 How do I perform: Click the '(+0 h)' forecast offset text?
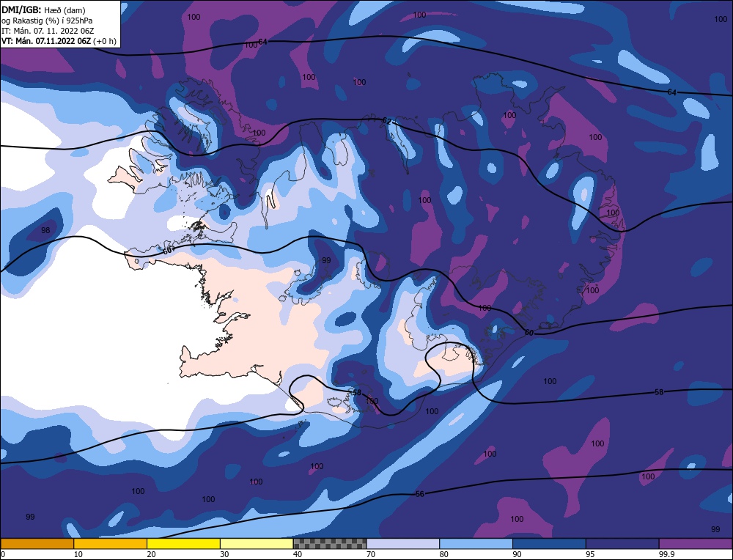(105, 41)
